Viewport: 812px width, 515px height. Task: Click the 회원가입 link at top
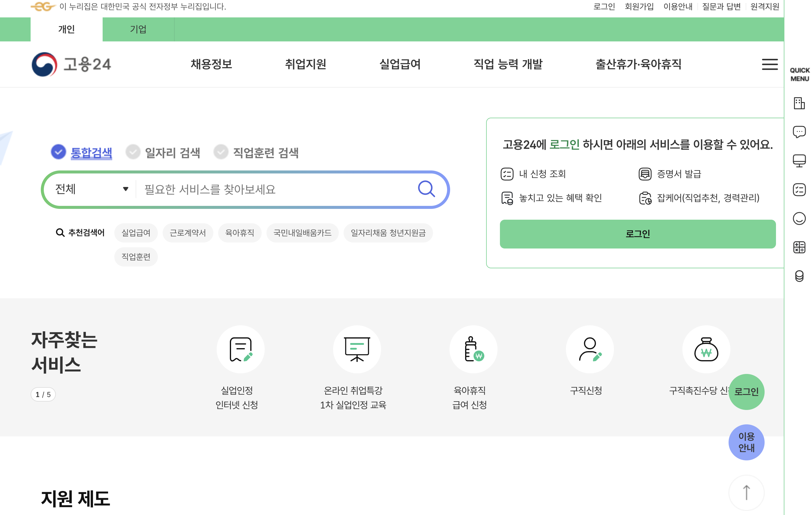639,6
